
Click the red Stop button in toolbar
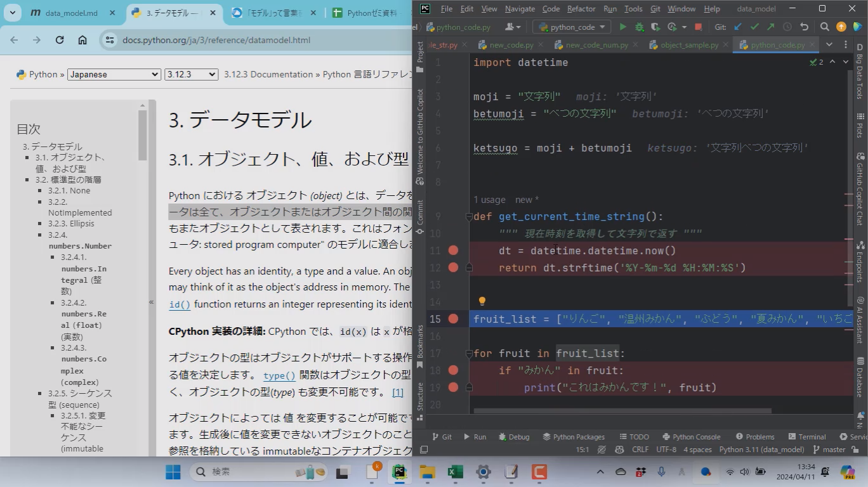coord(698,27)
